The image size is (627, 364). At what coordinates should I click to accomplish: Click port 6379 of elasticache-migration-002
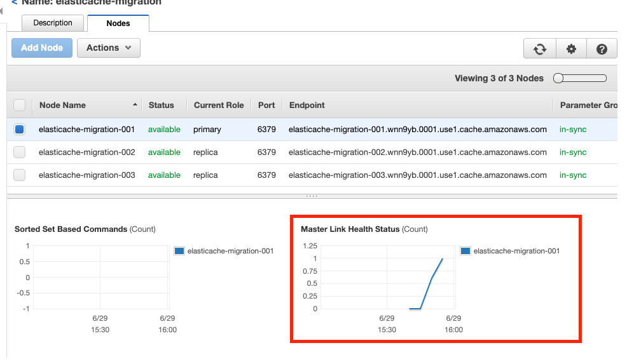click(x=266, y=152)
